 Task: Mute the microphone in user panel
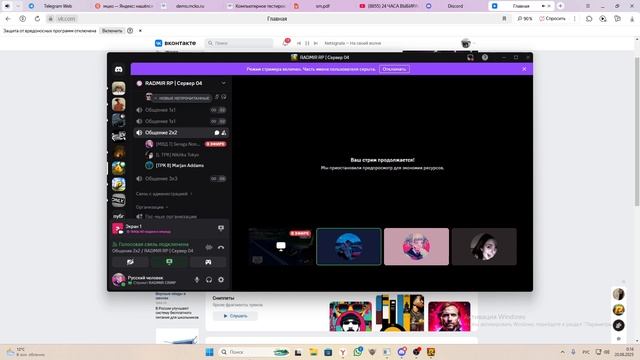(x=197, y=280)
